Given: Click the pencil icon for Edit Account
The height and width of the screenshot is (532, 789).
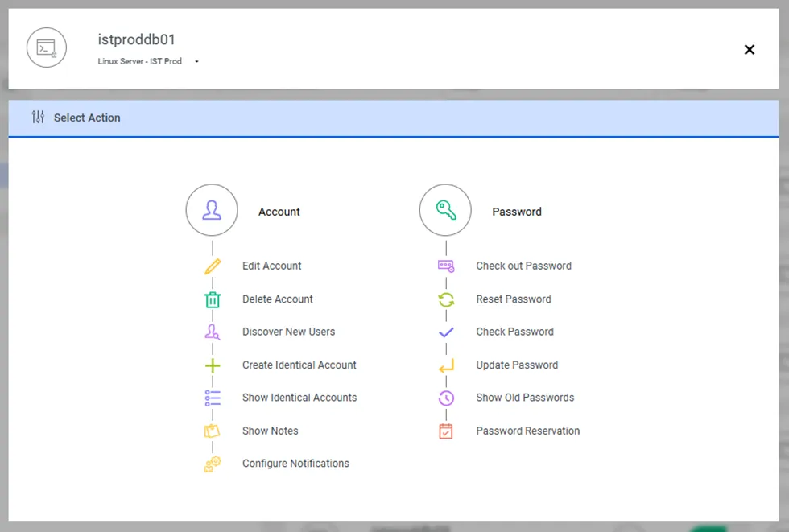Looking at the screenshot, I should pos(213,266).
